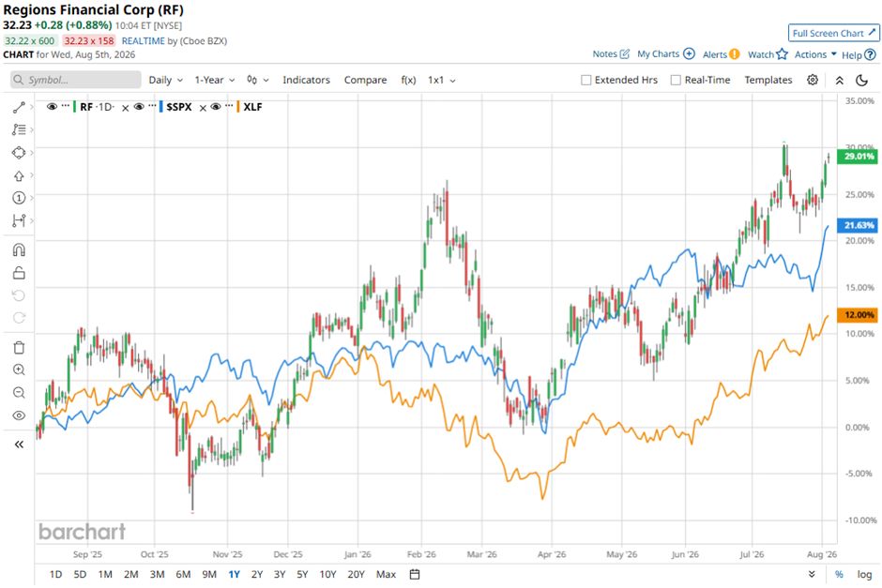The height and width of the screenshot is (588, 882).
Task: Open the Actions dropdown menu
Action: tap(815, 54)
